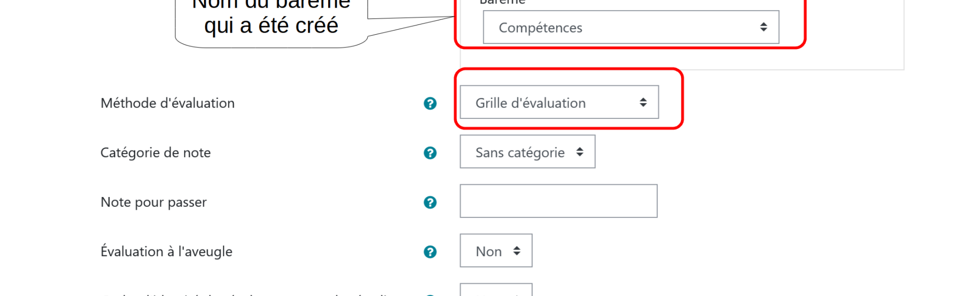Click the arrows icon in the Non selector
Image resolution: width=980 pixels, height=296 pixels.
click(517, 251)
